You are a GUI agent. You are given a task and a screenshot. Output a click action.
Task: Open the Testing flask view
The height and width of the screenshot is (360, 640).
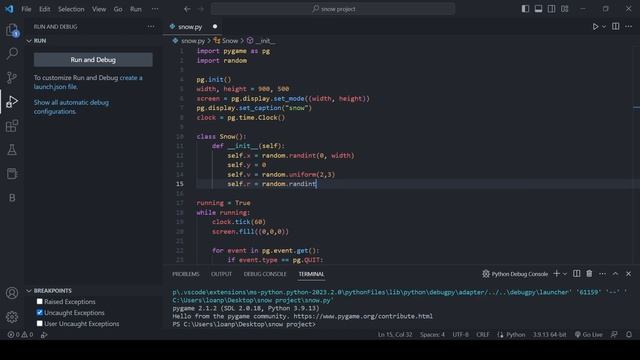12,150
